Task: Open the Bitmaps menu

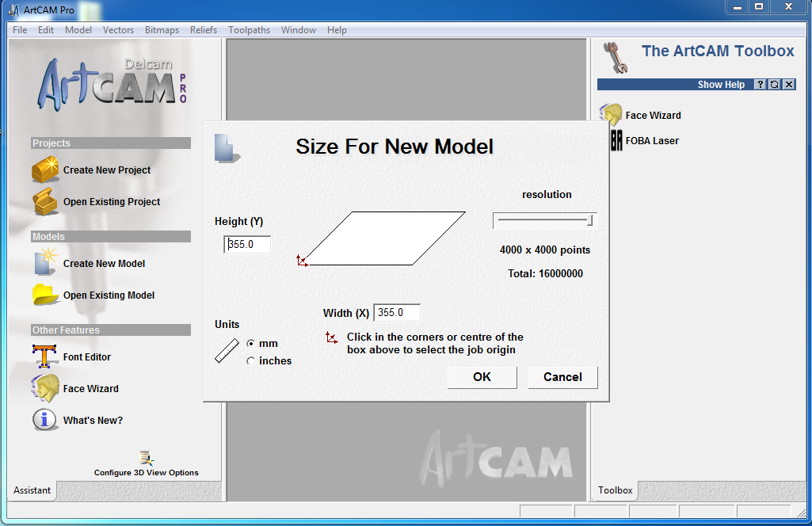Action: pos(162,30)
